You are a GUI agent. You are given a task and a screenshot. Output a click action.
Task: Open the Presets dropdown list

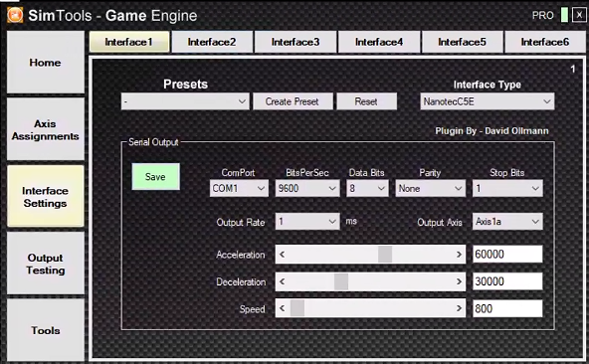click(x=185, y=101)
